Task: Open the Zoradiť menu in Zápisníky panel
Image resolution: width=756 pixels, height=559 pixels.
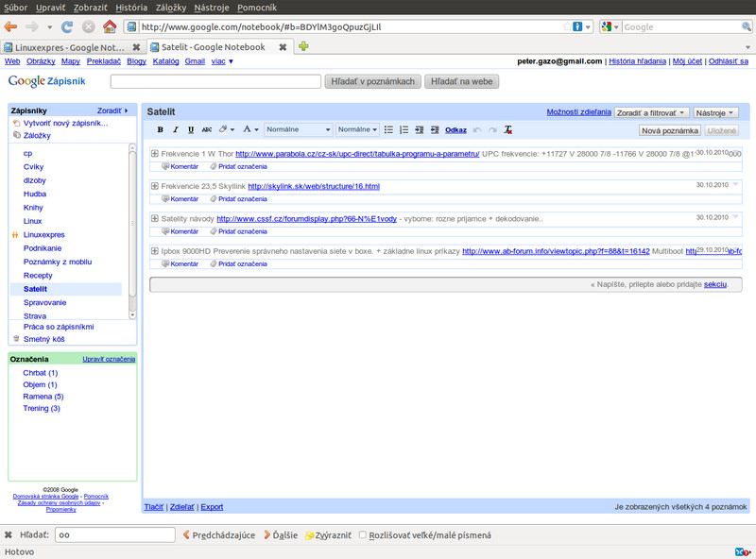Action: click(x=112, y=110)
